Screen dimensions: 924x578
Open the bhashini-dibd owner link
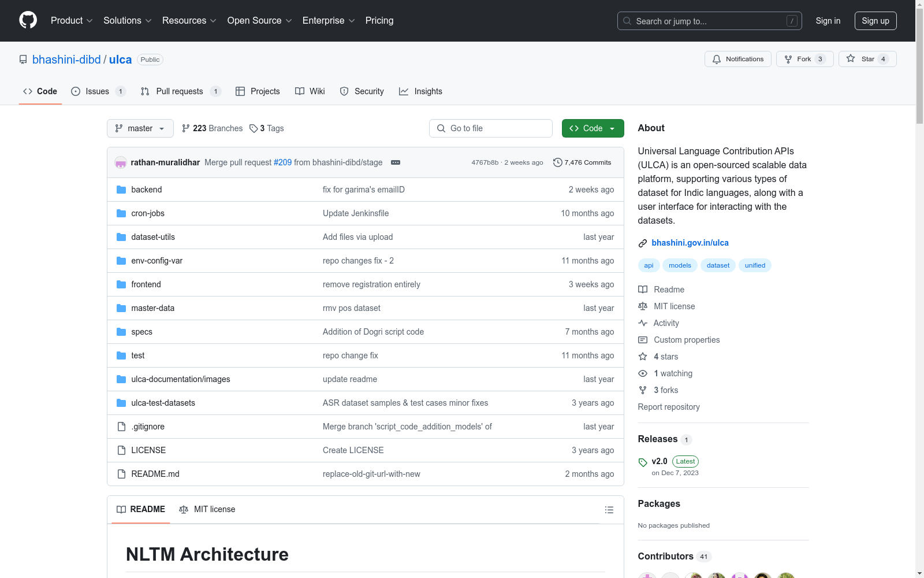[66, 60]
